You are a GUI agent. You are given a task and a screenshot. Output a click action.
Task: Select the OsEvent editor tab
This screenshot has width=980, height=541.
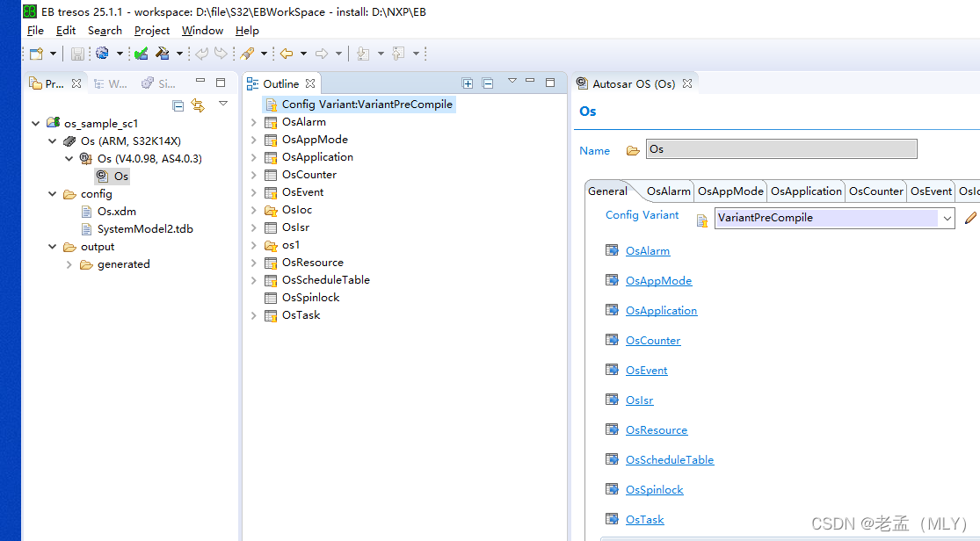coord(931,191)
